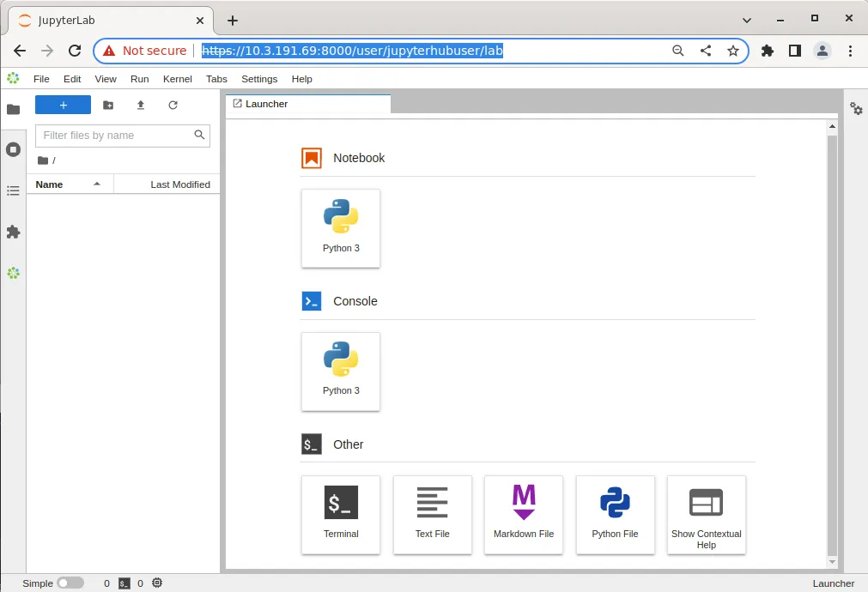Screen dimensions: 868x592
Task: Click the kernel chip icon in the status bar
Action: [x=157, y=583]
